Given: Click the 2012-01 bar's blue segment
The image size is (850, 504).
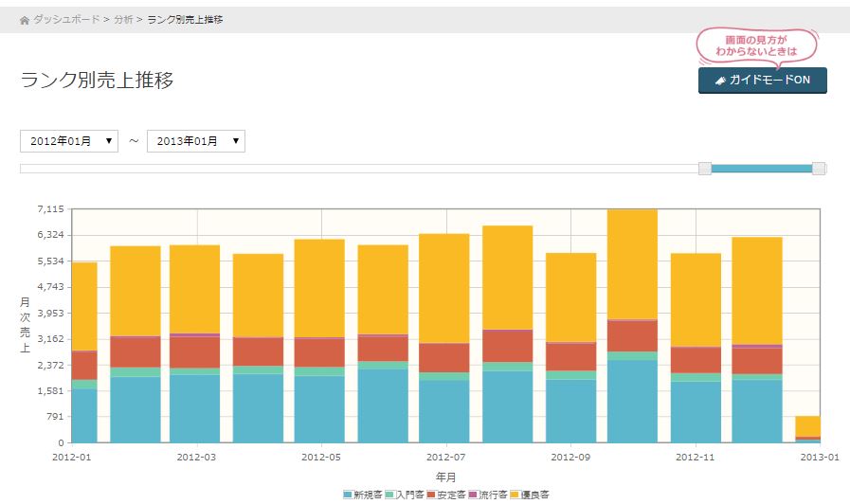Looking at the screenshot, I should (x=84, y=415).
